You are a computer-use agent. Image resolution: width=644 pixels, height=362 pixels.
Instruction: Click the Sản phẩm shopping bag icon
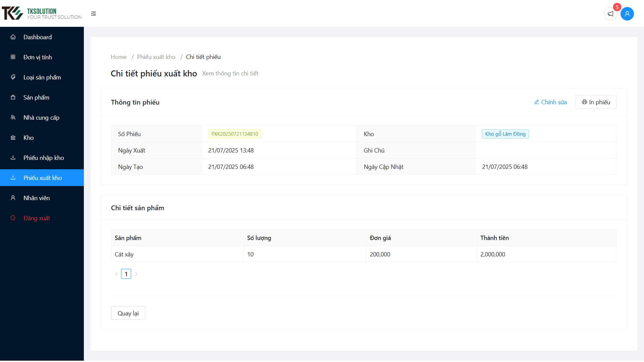pyautogui.click(x=13, y=97)
